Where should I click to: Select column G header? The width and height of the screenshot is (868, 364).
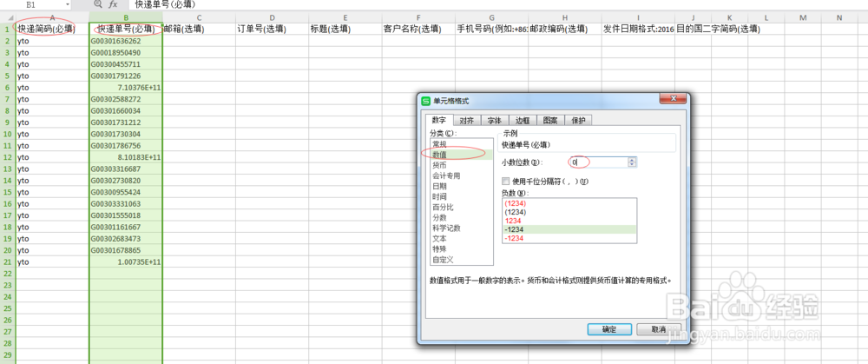pos(491,17)
